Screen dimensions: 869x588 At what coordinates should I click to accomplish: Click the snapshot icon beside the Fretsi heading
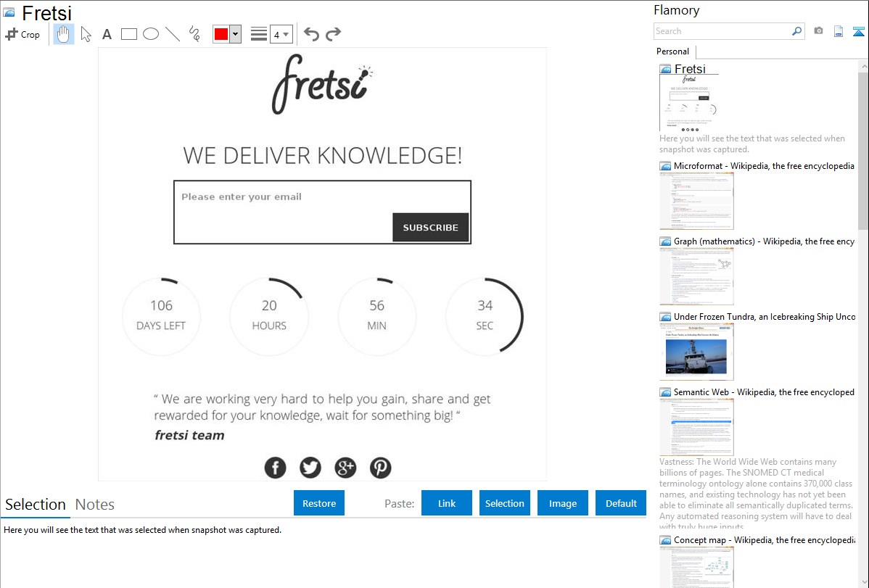tap(9, 12)
